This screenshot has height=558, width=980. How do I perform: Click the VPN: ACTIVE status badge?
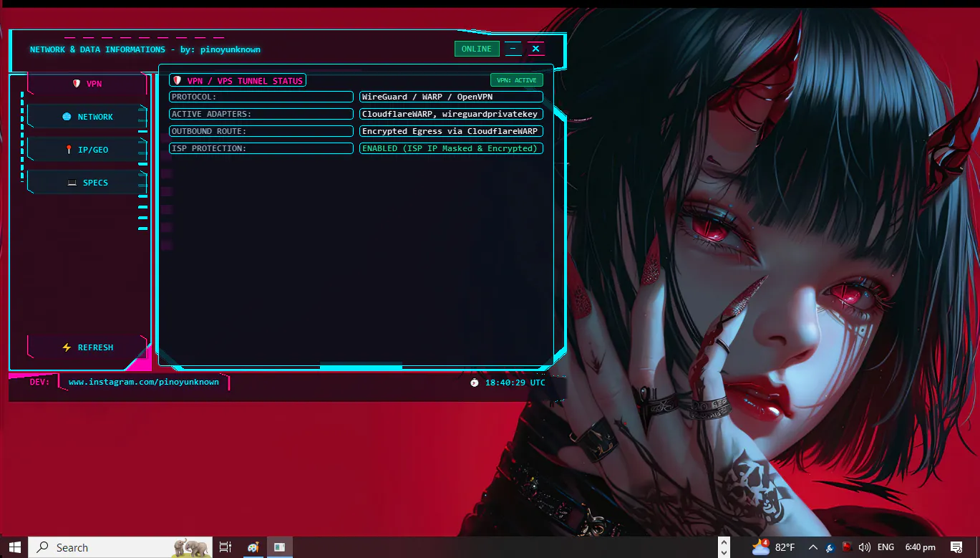(516, 80)
